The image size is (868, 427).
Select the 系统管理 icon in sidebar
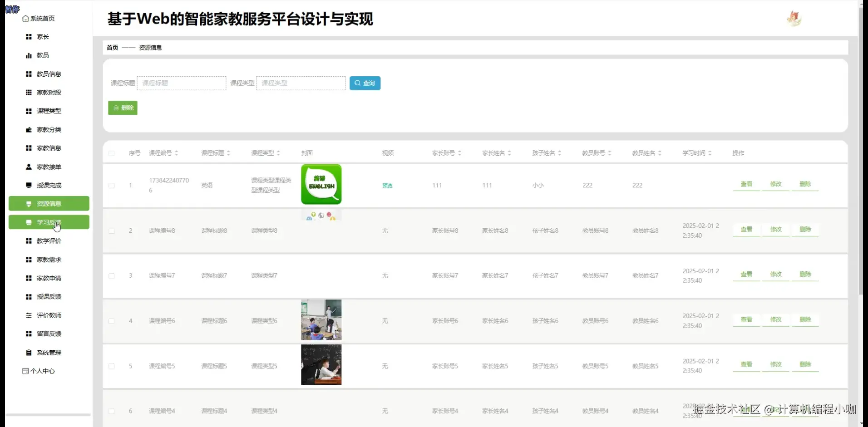(28, 352)
